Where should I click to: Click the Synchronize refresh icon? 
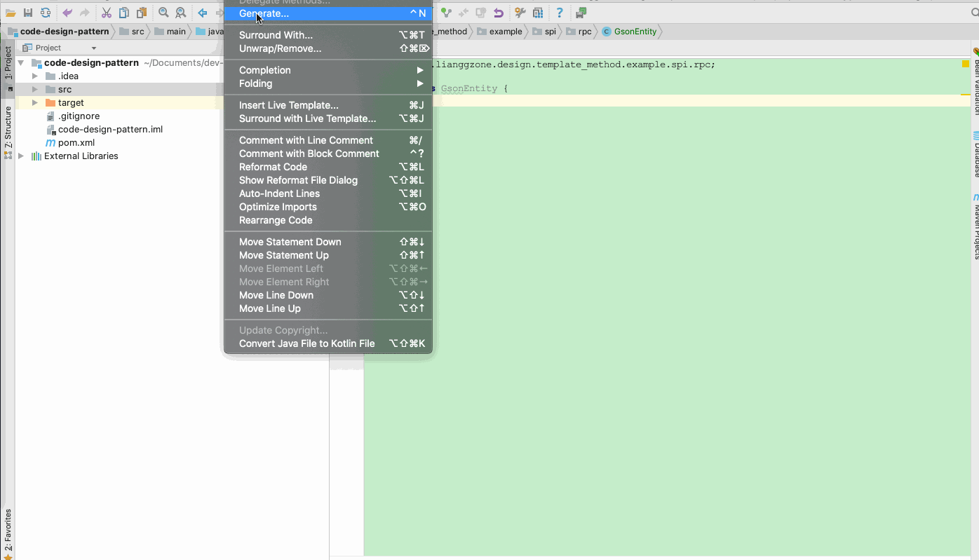pyautogui.click(x=46, y=13)
